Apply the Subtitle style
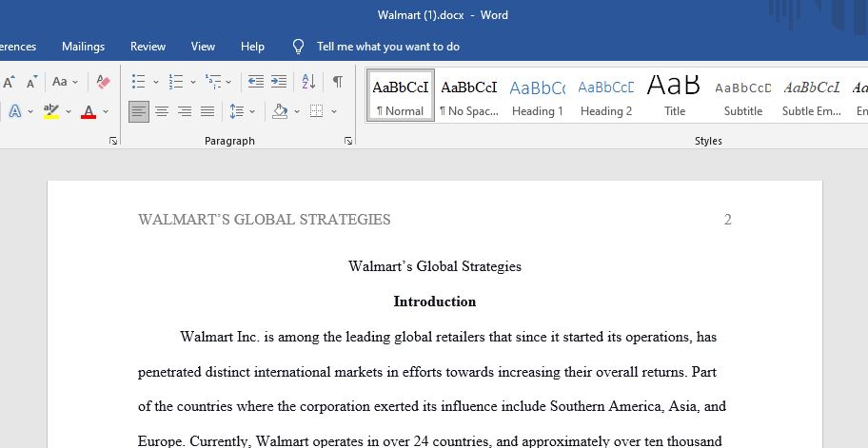 pyautogui.click(x=743, y=95)
